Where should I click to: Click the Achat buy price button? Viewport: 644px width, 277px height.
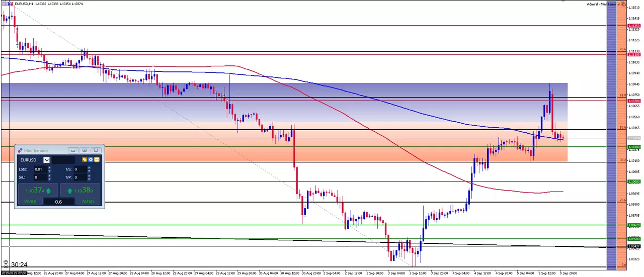click(80, 194)
